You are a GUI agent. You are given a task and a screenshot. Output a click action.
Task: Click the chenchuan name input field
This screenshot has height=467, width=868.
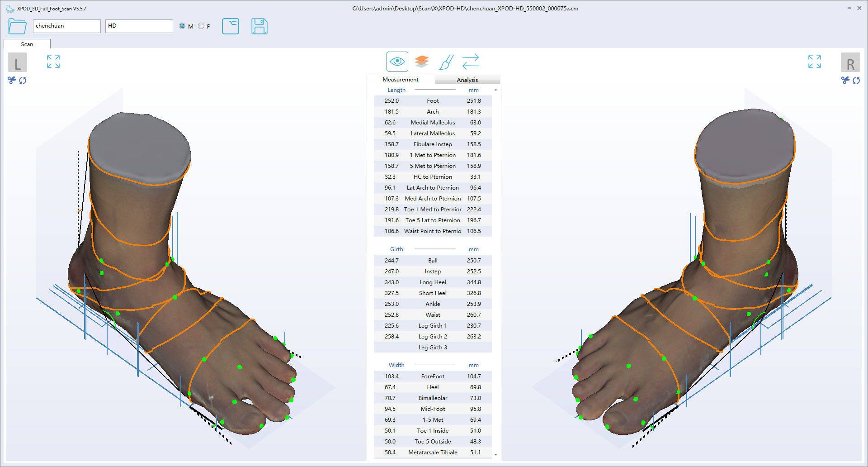[66, 26]
